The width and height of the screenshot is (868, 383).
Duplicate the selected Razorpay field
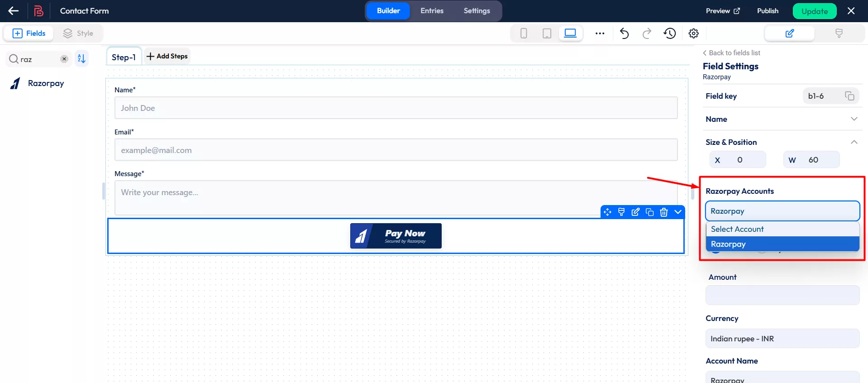tap(649, 212)
